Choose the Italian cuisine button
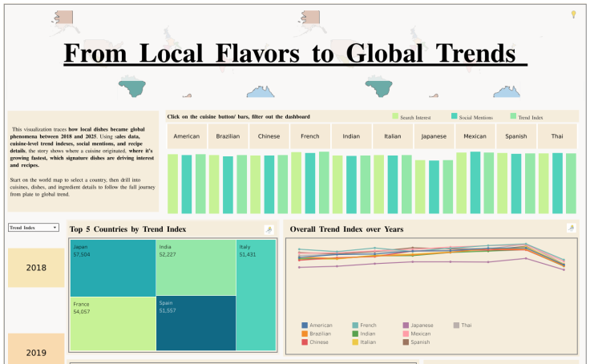The width and height of the screenshot is (590, 364). (393, 136)
